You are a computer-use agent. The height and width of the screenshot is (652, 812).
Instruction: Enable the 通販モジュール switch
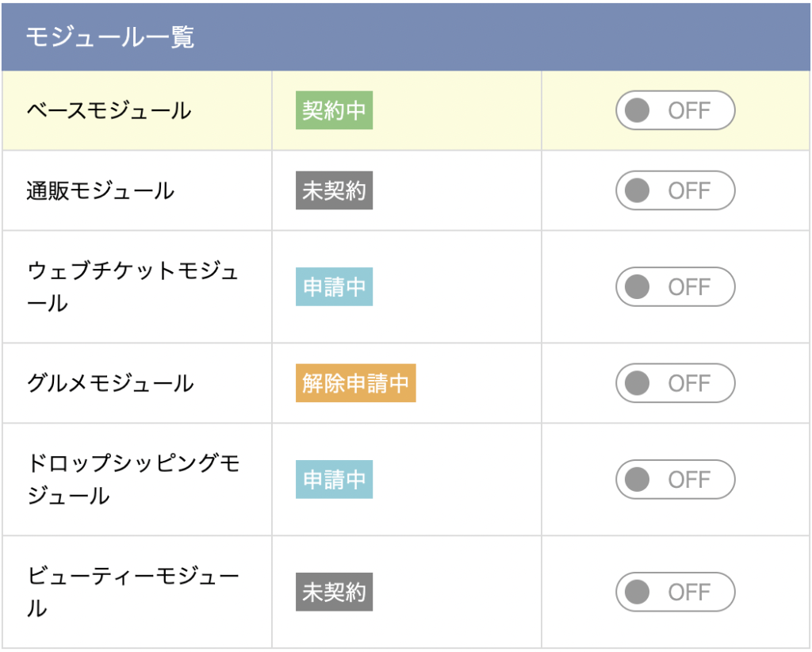point(676,190)
